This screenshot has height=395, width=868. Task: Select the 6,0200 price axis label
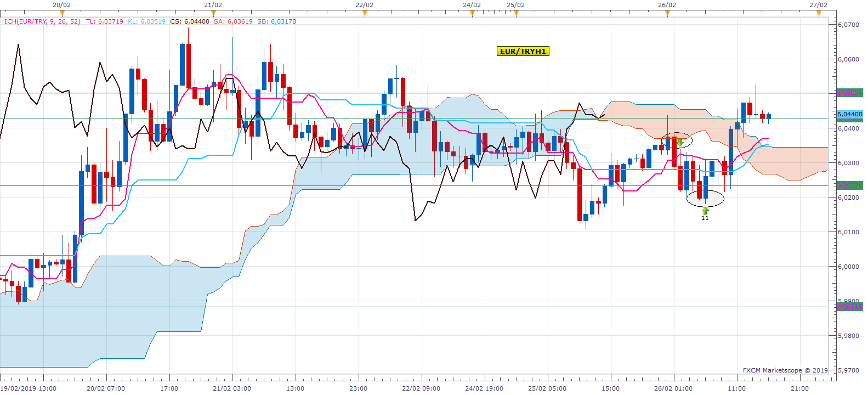click(x=849, y=198)
